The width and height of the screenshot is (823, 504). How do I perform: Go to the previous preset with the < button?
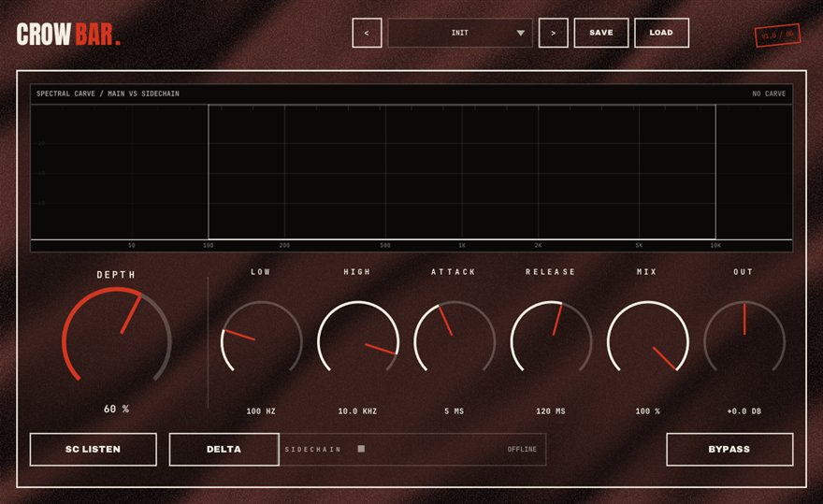pyautogui.click(x=367, y=33)
